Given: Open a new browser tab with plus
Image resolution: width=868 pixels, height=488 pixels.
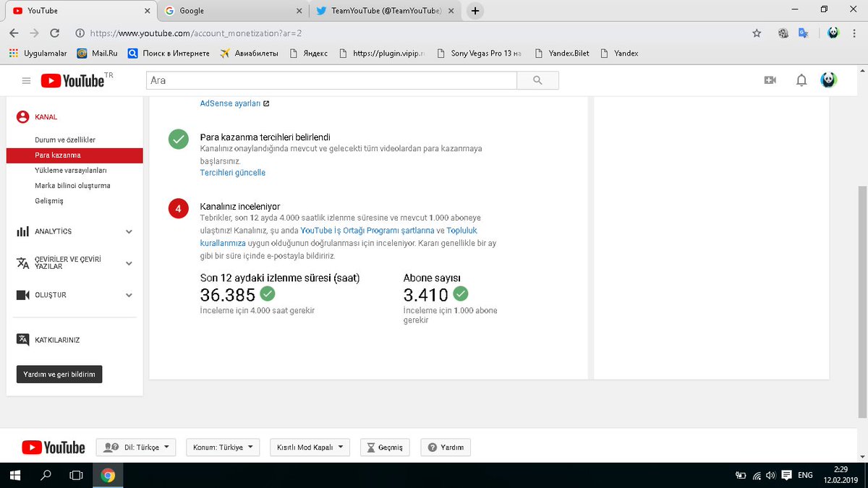Looking at the screenshot, I should click(x=475, y=11).
